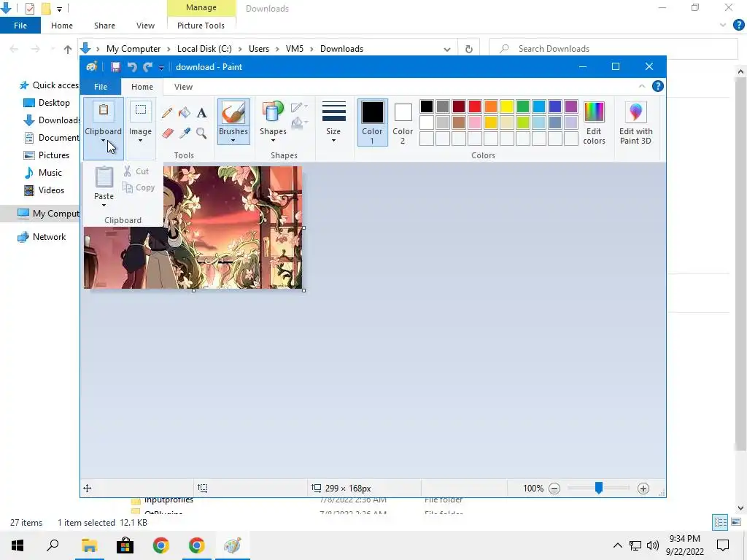This screenshot has width=747, height=560.
Task: Collapse the Paint ribbon chevron
Action: pyautogui.click(x=642, y=86)
